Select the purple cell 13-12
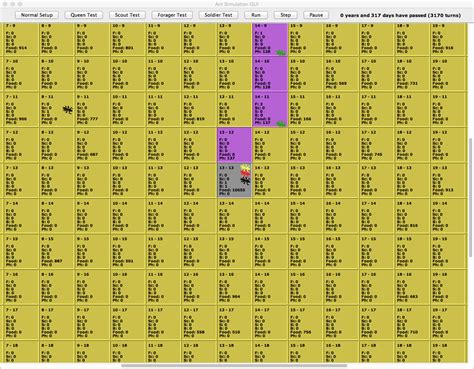Viewport: 474px width, 369px height. point(235,145)
